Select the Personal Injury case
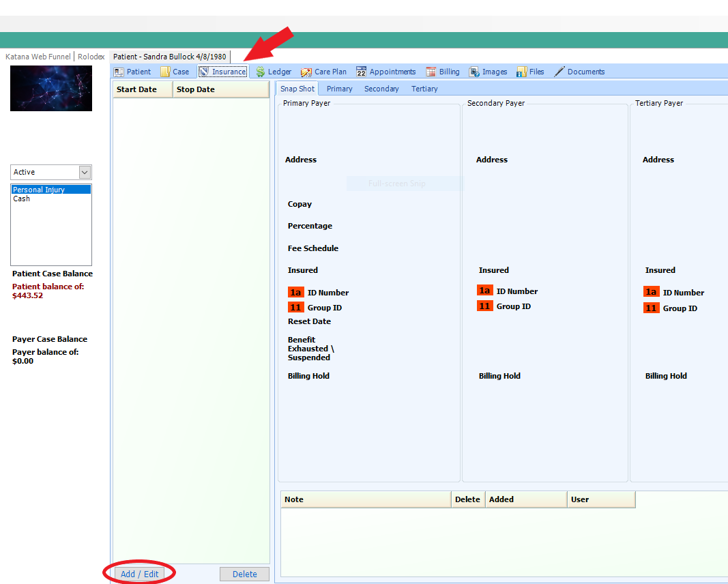 (x=39, y=190)
